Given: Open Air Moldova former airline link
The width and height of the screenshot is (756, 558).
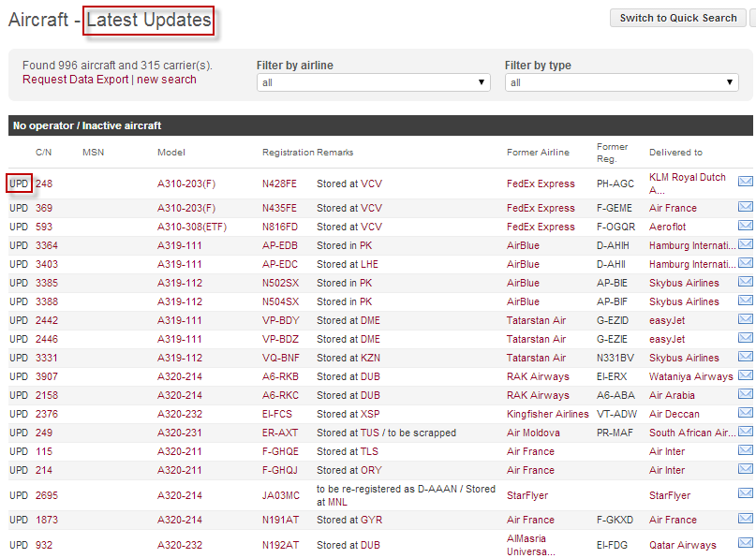Looking at the screenshot, I should (x=533, y=433).
